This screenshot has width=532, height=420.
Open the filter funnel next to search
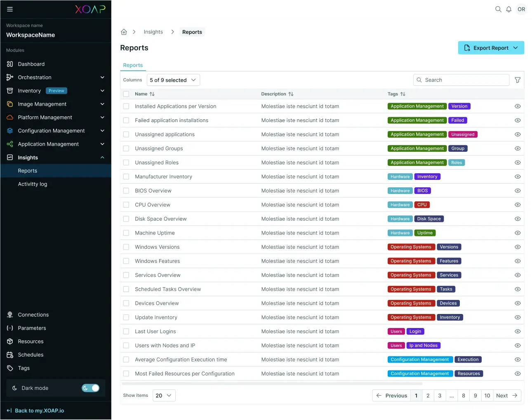coord(518,80)
